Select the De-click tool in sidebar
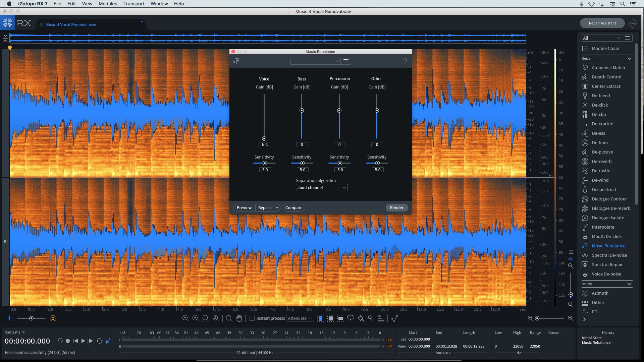644x362 pixels. point(599,105)
